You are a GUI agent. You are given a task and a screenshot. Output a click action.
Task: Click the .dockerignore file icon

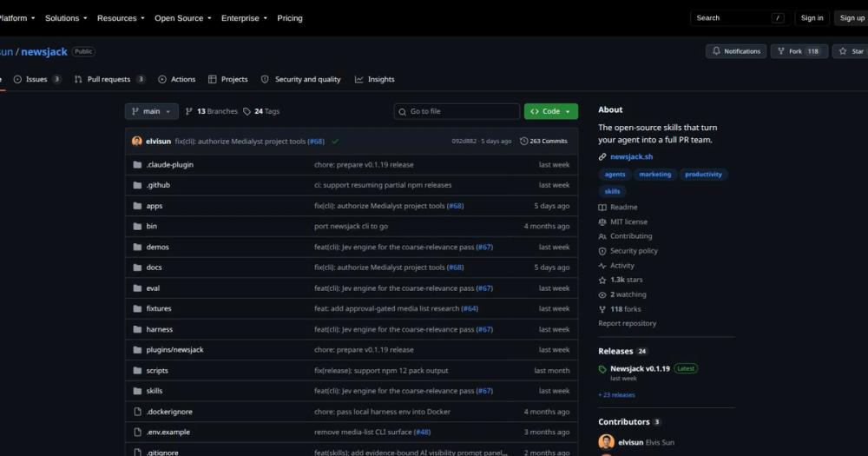tap(137, 412)
